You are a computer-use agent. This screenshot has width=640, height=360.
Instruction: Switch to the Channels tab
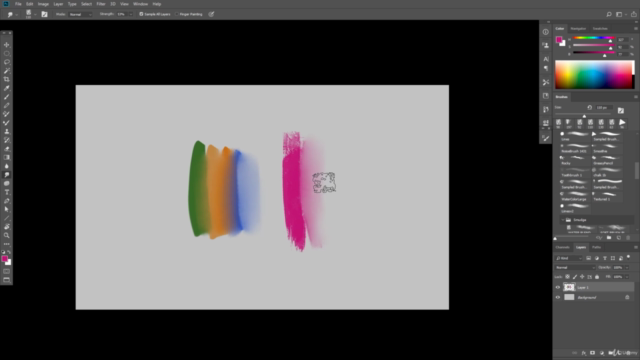coord(562,247)
